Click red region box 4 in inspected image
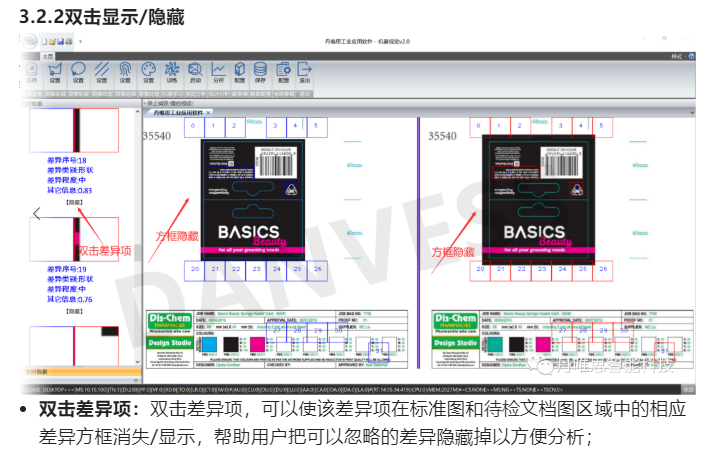The image size is (706, 460). [x=582, y=127]
